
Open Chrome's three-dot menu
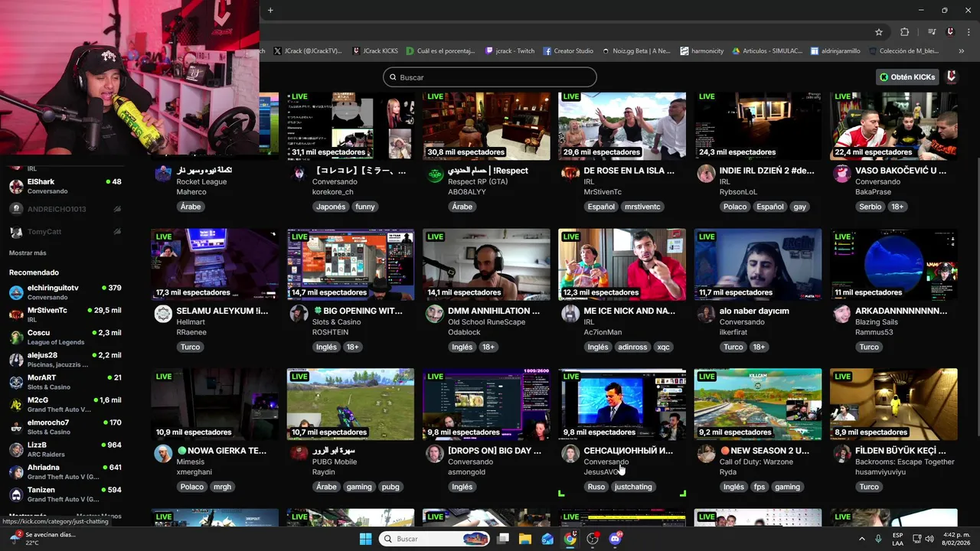[970, 32]
